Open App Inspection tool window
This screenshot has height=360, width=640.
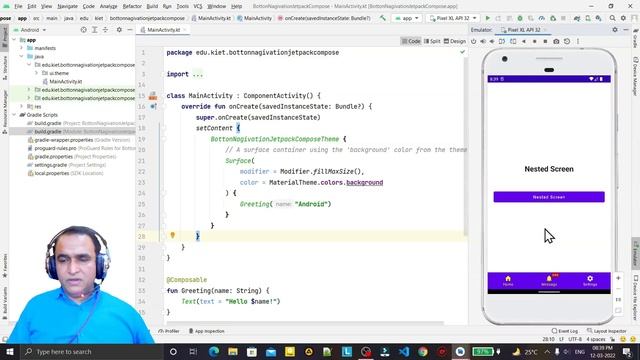[x=206, y=331]
